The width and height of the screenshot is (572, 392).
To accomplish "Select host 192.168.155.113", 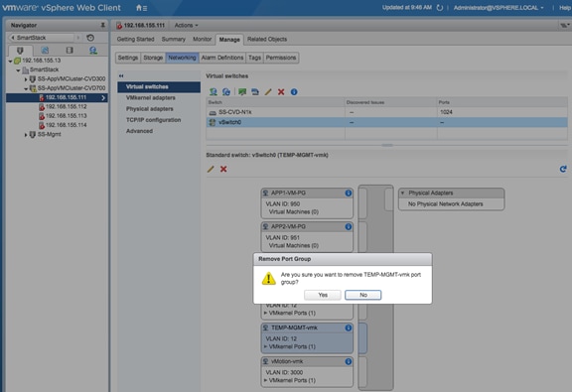I will pyautogui.click(x=66, y=115).
